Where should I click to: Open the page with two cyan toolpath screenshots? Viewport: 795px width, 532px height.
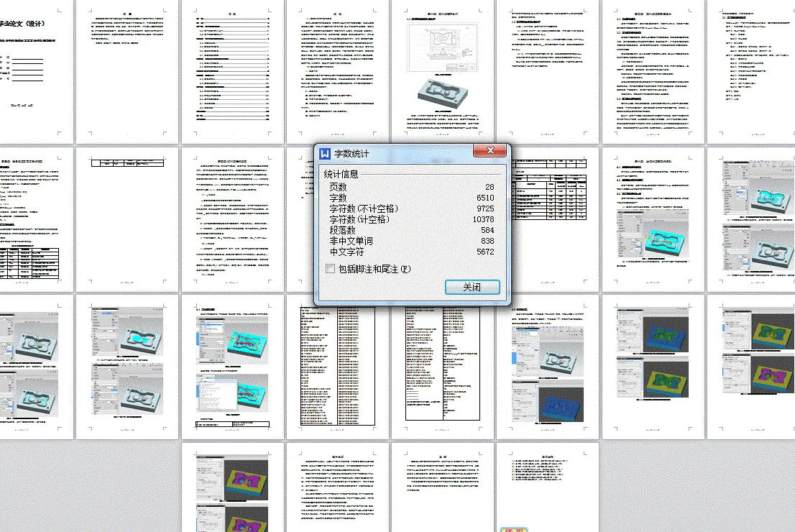tap(233, 366)
